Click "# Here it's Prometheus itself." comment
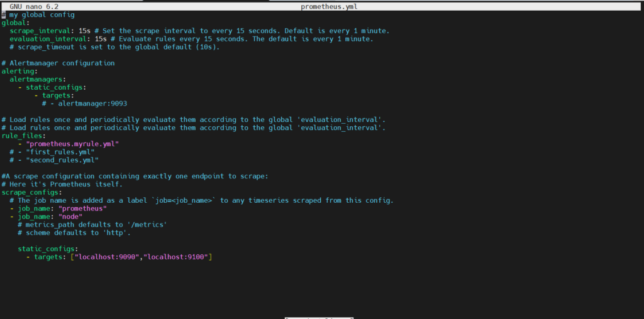The width and height of the screenshot is (644, 319). pyautogui.click(x=62, y=184)
